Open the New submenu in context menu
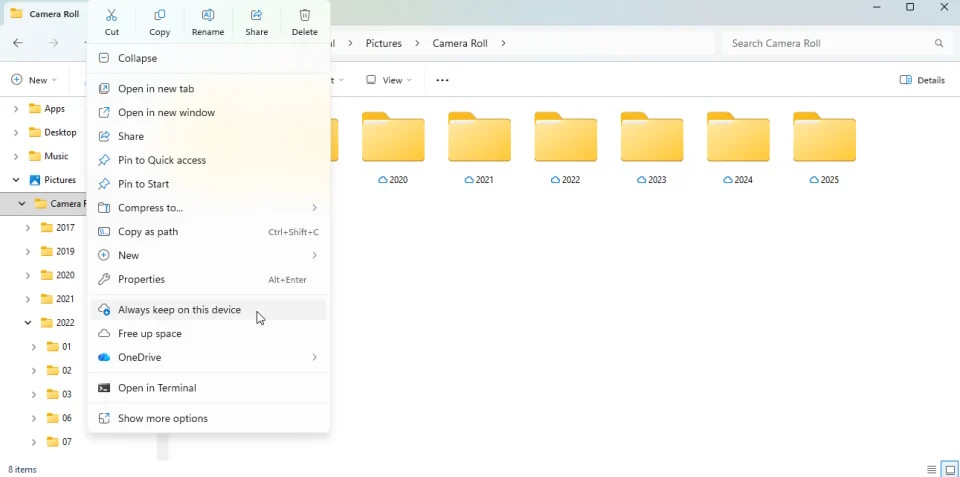 (x=208, y=255)
